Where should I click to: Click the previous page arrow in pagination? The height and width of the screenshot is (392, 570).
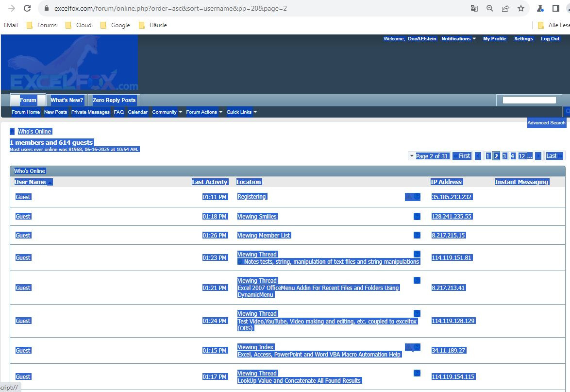click(478, 156)
